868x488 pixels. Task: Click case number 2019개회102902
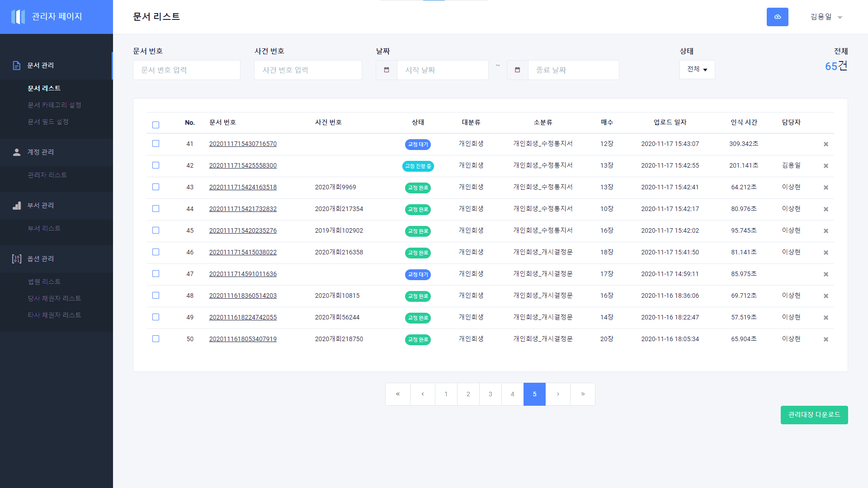pos(339,231)
